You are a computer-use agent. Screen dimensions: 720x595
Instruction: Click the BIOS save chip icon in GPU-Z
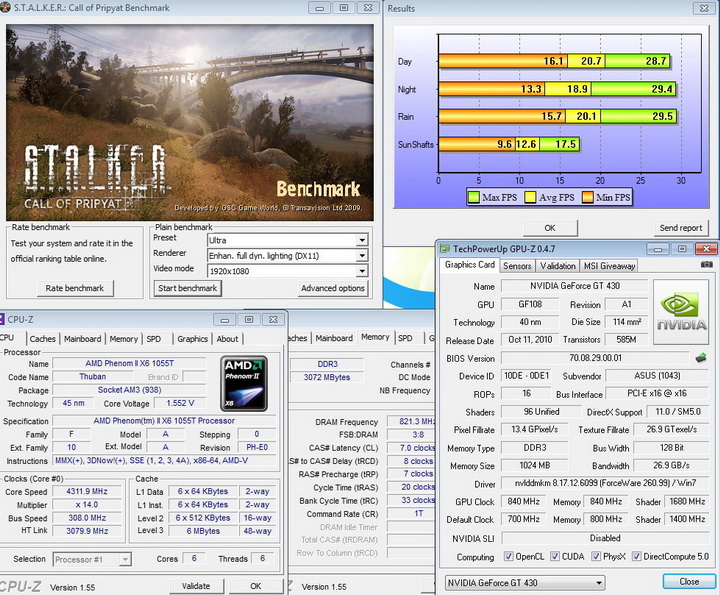click(x=701, y=358)
